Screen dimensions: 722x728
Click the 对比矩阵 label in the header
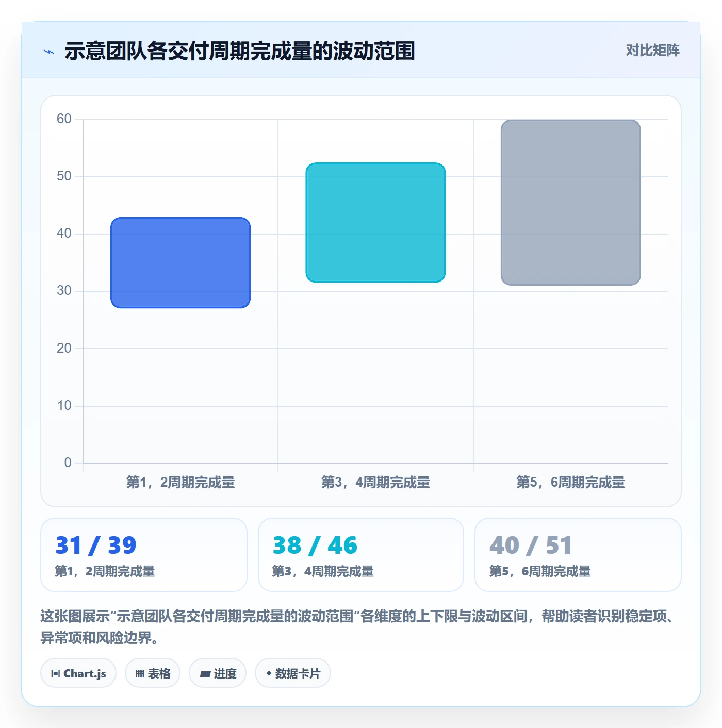point(652,50)
